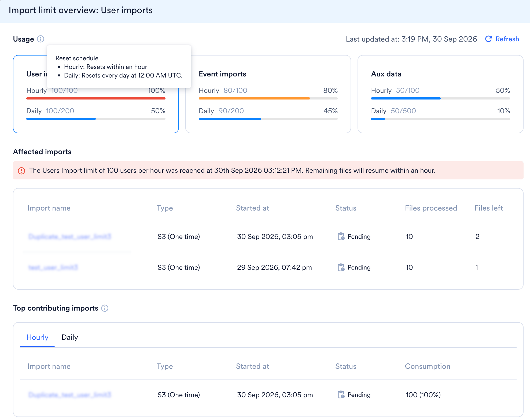The width and height of the screenshot is (530, 420).
Task: Click the Event imports daily progress bar
Action: pyautogui.click(x=268, y=119)
